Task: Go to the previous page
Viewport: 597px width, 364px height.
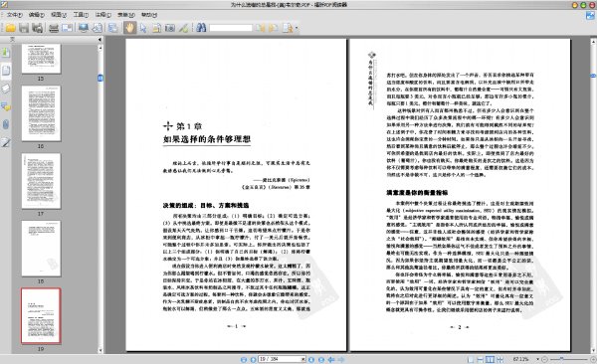Action: 253,359
